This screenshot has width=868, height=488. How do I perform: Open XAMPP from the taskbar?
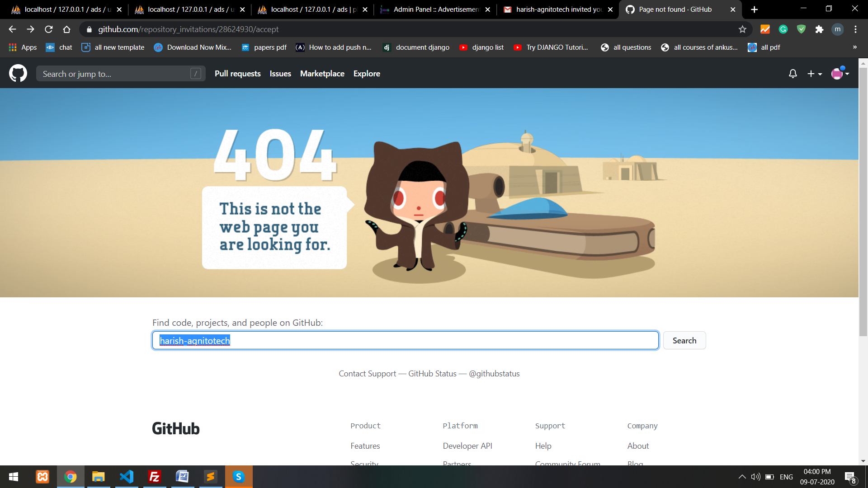coord(42,477)
